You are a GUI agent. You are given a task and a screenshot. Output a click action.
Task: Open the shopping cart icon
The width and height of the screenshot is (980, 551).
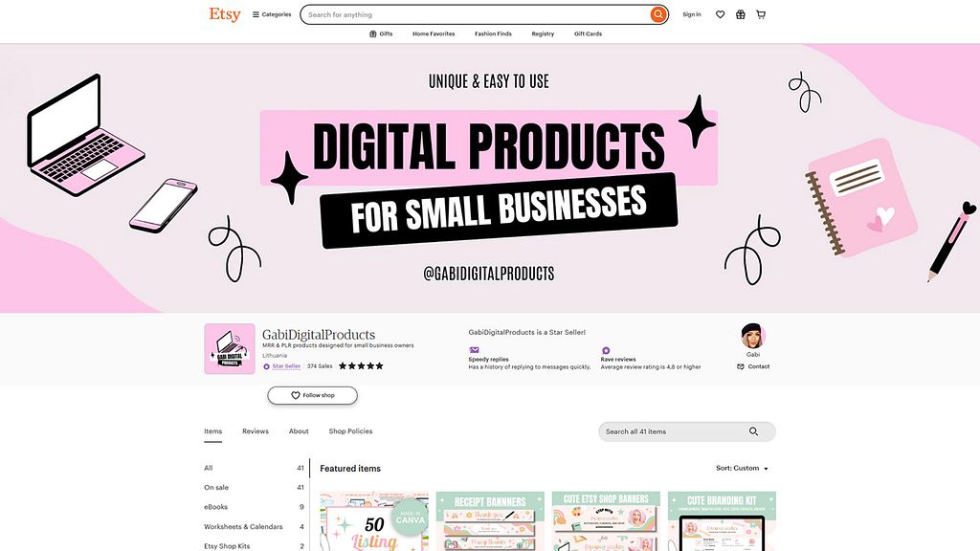coord(761,14)
